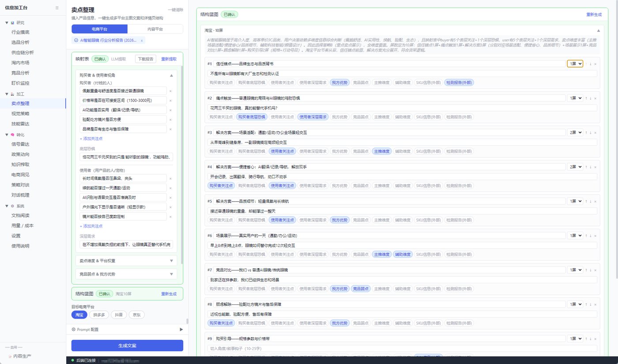Click the Prompt 配置 gear icon
The width and height of the screenshot is (618, 364).
pos(74,329)
